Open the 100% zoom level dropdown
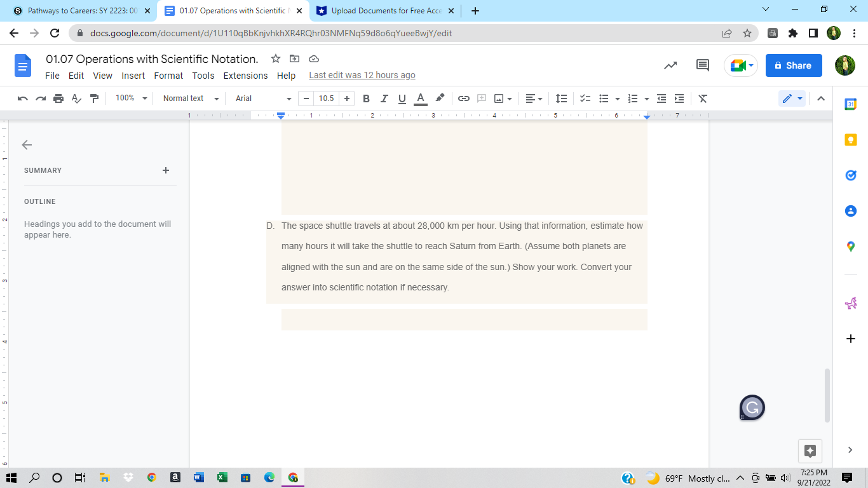Viewport: 868px width, 488px height. (x=132, y=98)
